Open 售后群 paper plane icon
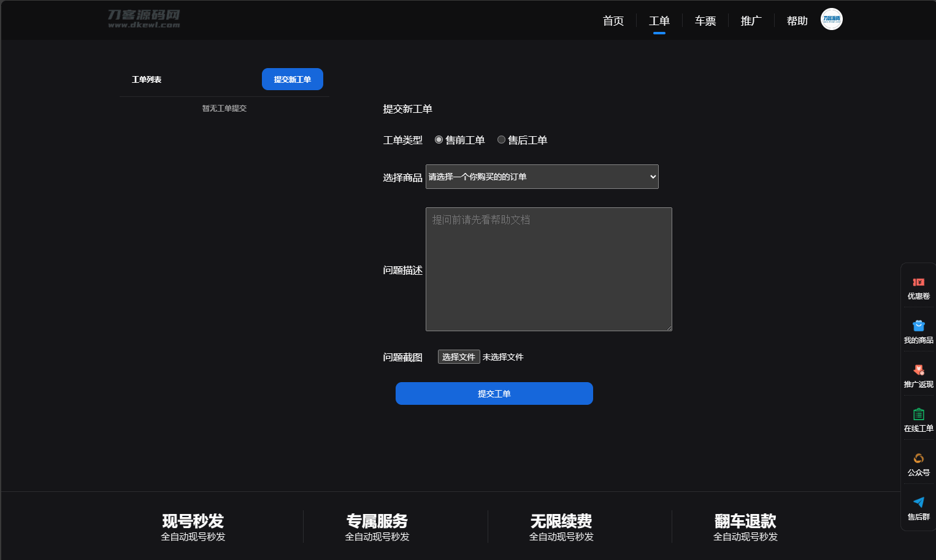The width and height of the screenshot is (936, 560). click(x=918, y=503)
